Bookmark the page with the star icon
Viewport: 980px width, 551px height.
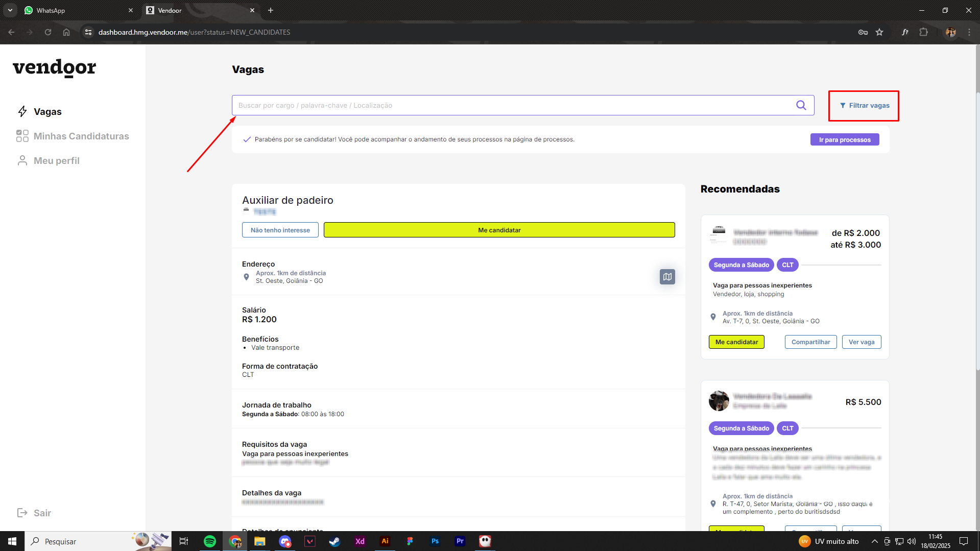(879, 32)
